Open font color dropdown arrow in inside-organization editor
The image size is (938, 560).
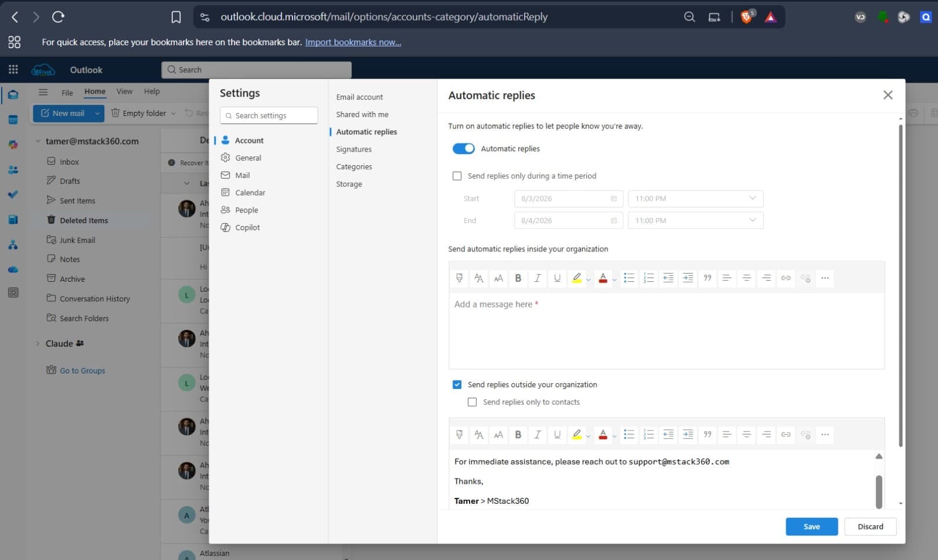(x=614, y=279)
